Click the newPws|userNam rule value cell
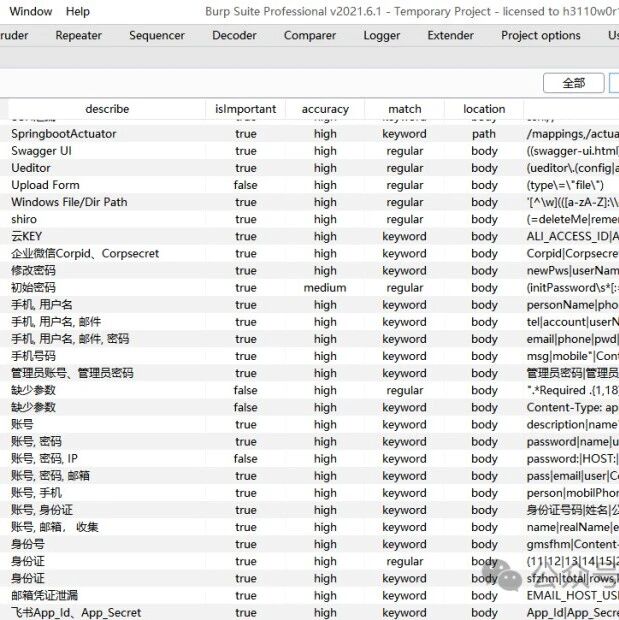Image resolution: width=619 pixels, height=620 pixels. coord(572,270)
